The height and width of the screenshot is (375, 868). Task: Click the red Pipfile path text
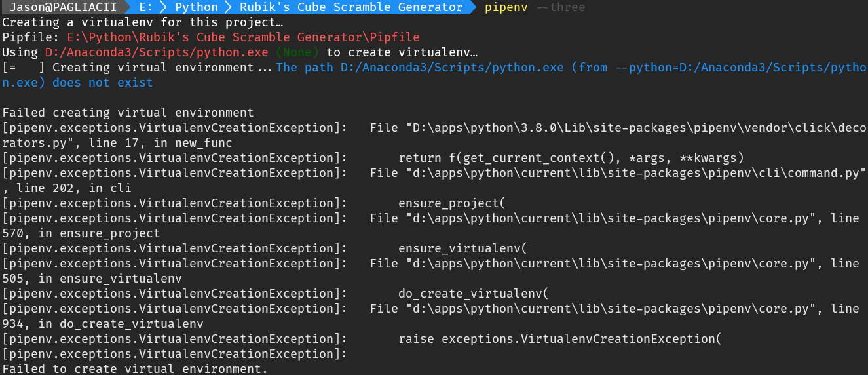click(x=243, y=37)
